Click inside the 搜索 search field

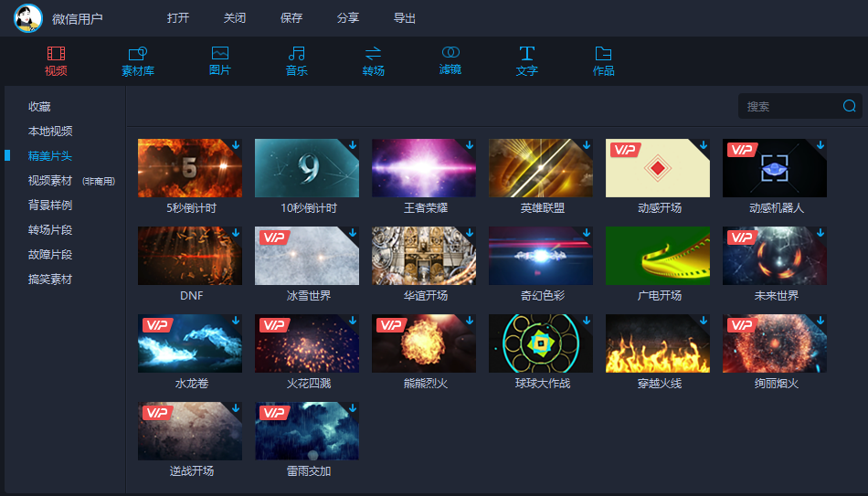(791, 106)
